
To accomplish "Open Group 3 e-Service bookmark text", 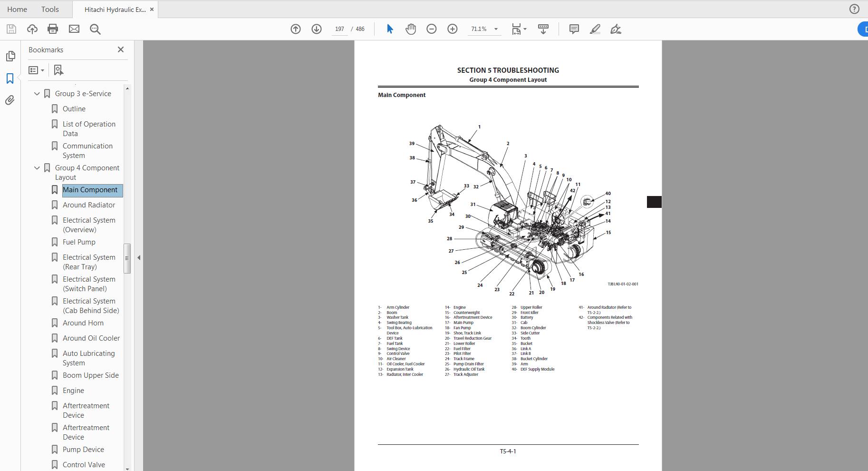I will pyautogui.click(x=83, y=94).
